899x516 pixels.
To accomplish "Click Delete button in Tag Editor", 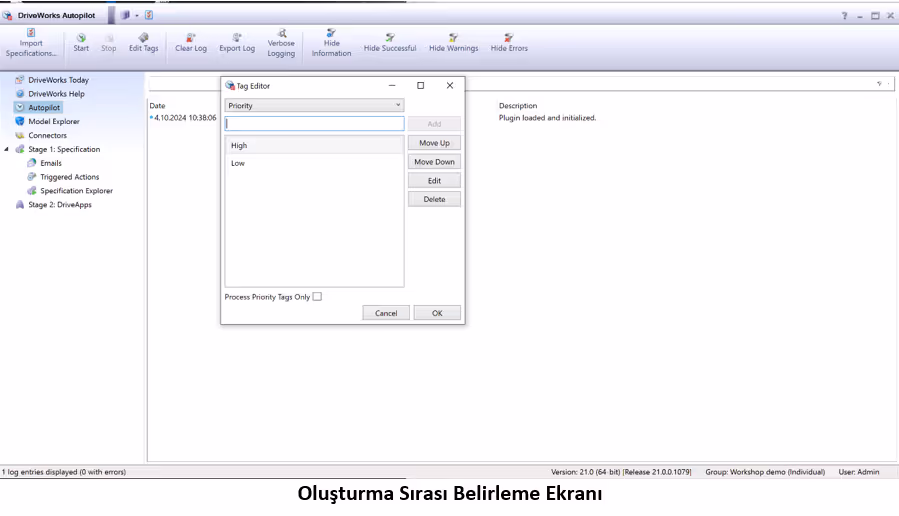I will pos(434,200).
